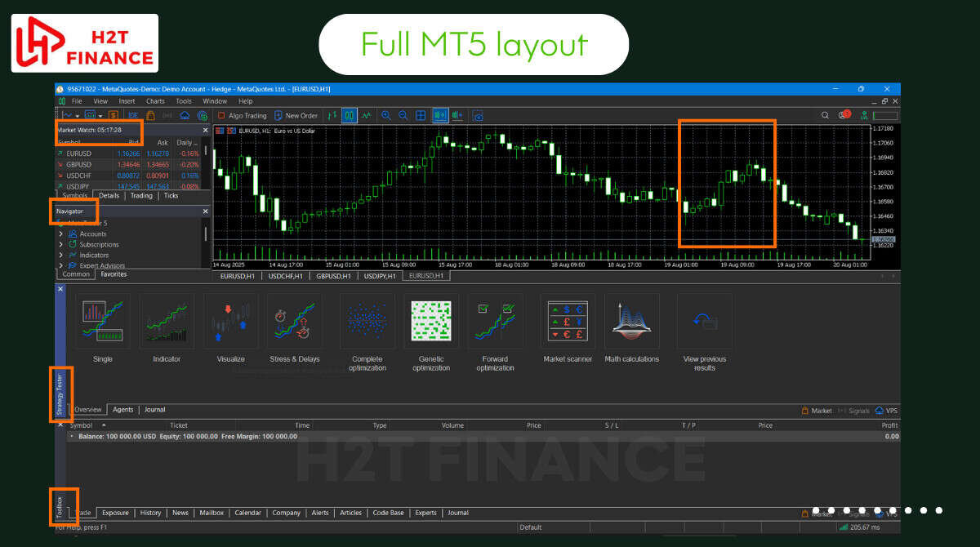Sort by the Symbol column header
This screenshot has height=547, width=980.
pyautogui.click(x=81, y=425)
